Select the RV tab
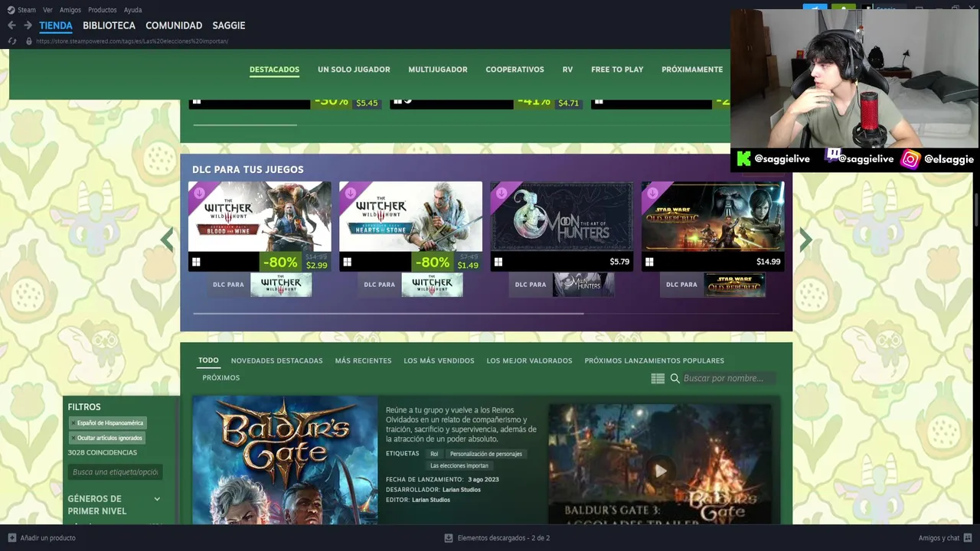The image size is (980, 551). tap(567, 70)
